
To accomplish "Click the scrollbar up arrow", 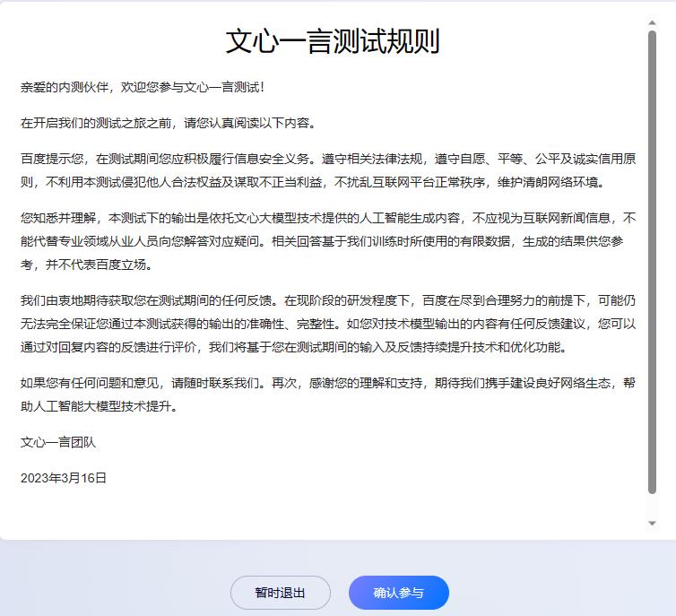I will coord(652,22).
